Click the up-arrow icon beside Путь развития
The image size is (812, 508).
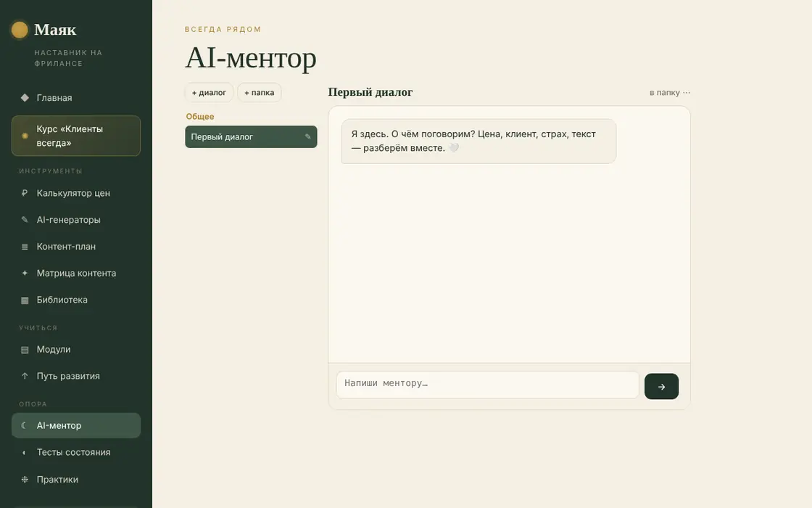tap(25, 377)
